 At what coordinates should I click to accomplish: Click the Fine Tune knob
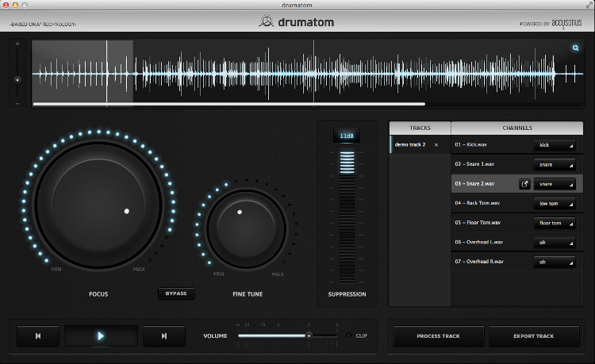click(247, 228)
